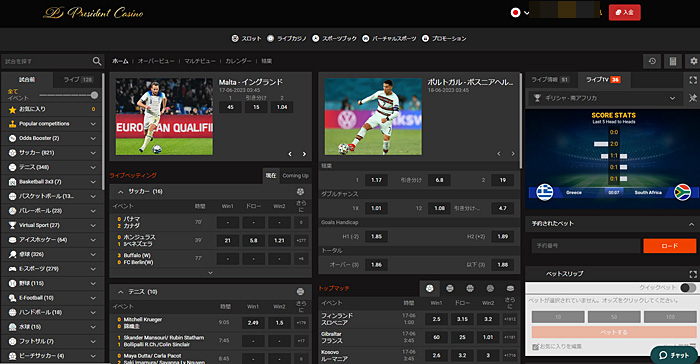Viewport: 700px width, 364px height.
Task: Click the Virtual Sport trophy icon
Action: [12, 226]
